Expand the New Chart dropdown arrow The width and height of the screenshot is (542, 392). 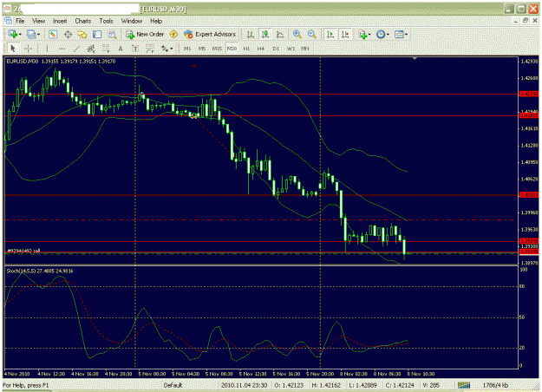click(20, 35)
